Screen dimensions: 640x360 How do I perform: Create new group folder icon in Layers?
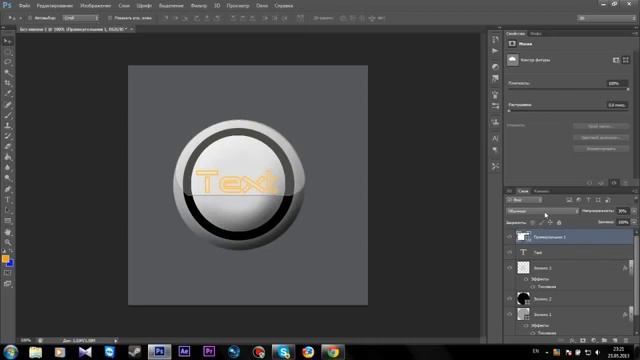(604, 340)
